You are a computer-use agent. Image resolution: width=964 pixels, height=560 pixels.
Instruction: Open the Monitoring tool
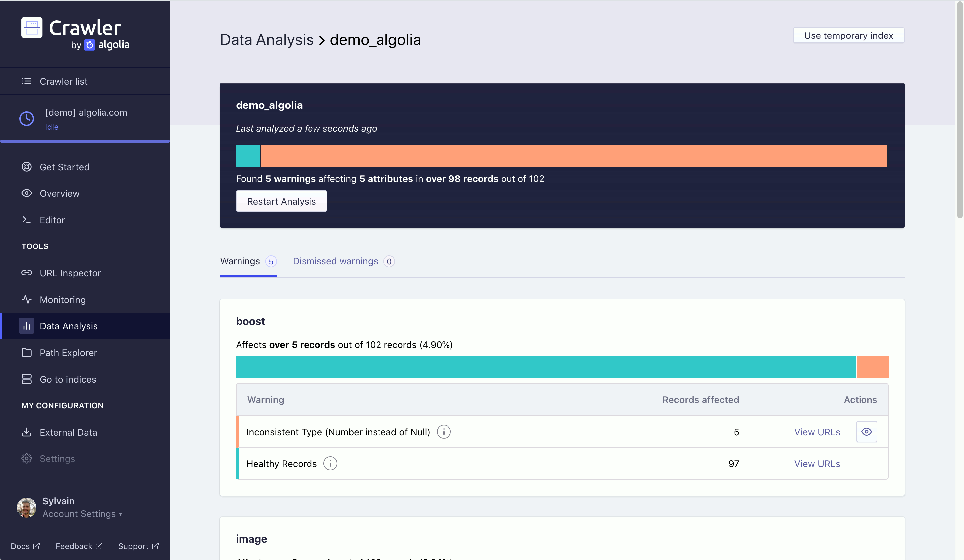click(x=85, y=299)
